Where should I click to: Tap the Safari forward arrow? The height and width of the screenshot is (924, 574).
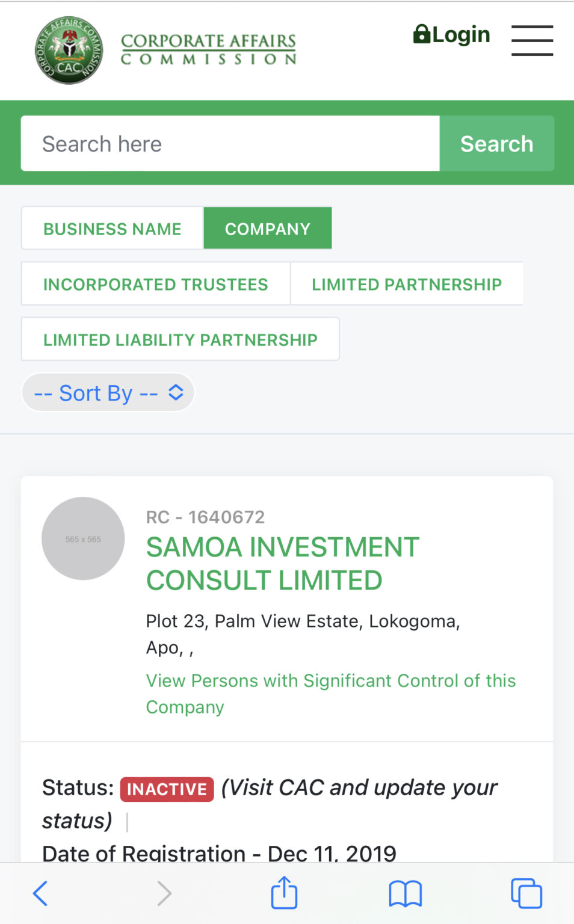pyautogui.click(x=164, y=893)
